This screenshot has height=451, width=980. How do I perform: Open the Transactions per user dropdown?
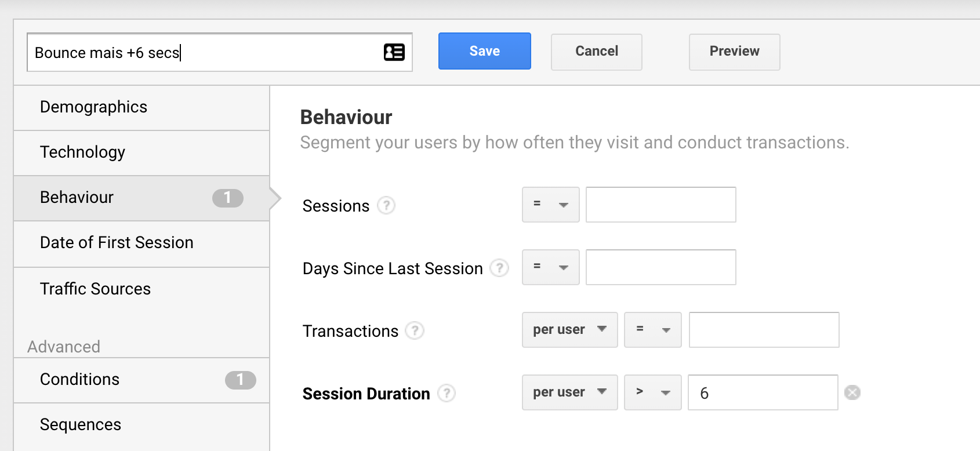point(569,330)
